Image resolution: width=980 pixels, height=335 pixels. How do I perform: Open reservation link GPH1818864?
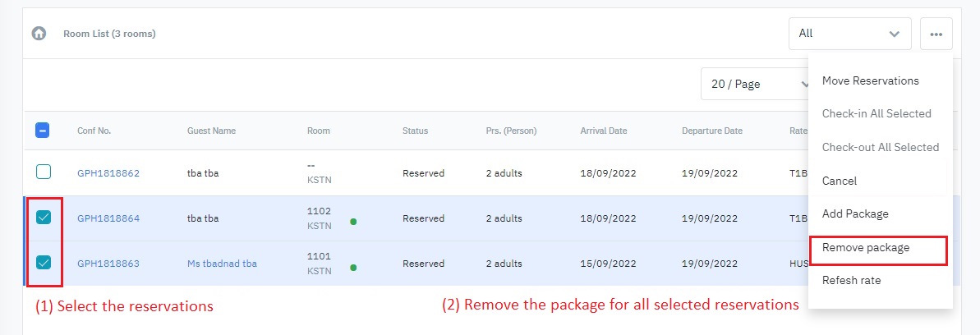108,218
